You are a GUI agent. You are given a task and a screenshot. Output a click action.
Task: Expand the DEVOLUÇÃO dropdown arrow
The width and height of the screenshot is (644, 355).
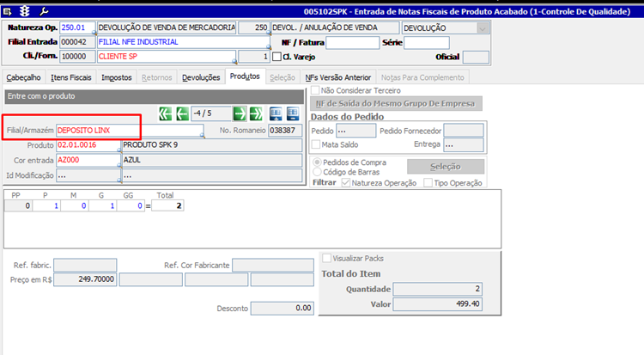click(483, 28)
